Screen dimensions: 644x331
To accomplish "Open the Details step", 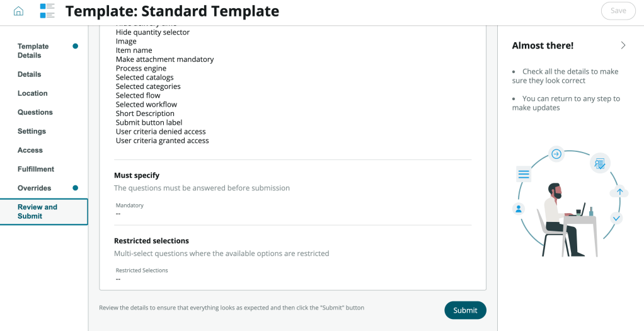I will click(x=29, y=74).
